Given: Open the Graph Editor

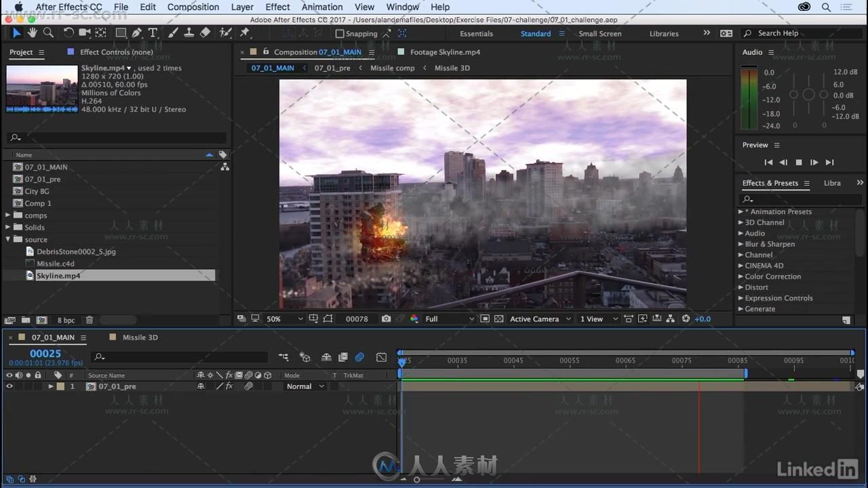Looking at the screenshot, I should (x=381, y=357).
